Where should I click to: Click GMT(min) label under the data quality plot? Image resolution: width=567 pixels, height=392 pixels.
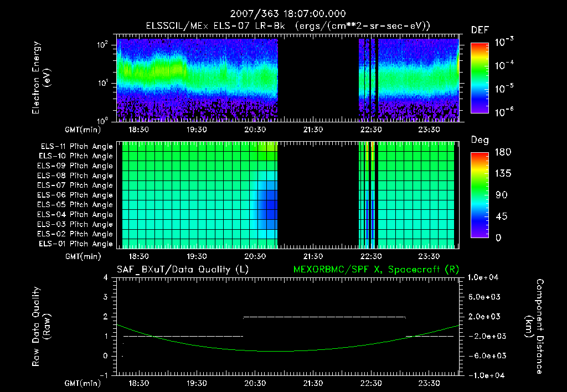83,383
